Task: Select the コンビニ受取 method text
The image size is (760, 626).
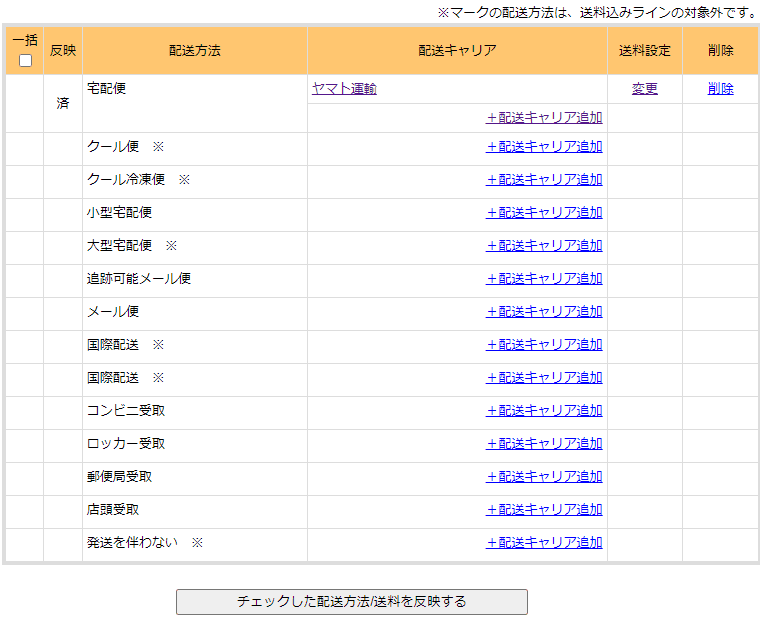Action: [126, 410]
